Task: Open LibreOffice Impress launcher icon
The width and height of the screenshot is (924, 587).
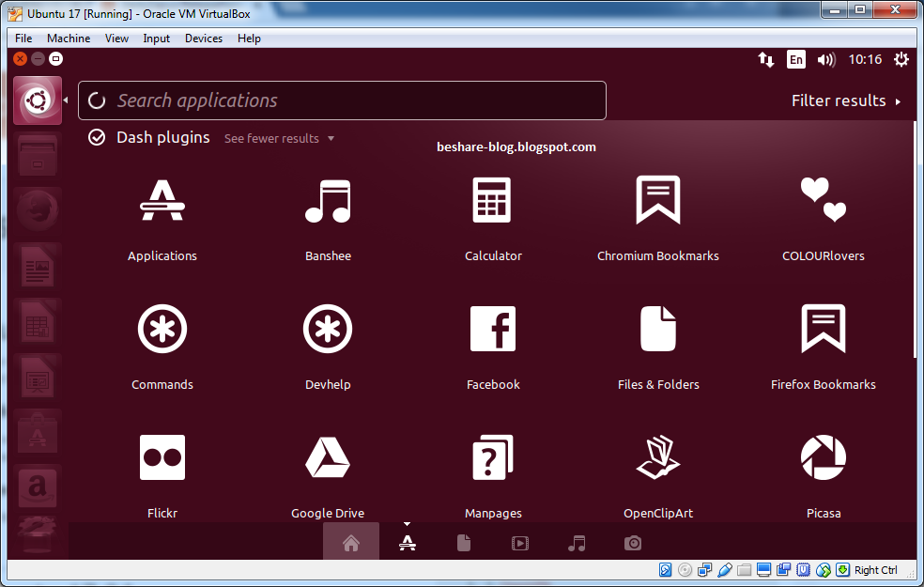Action: 38,377
